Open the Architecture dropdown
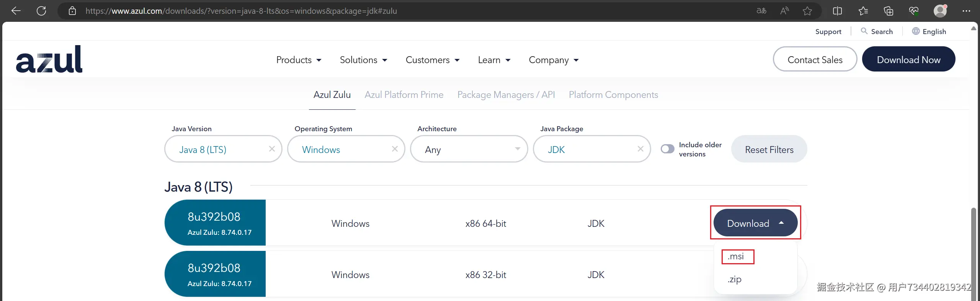980x301 pixels. pos(469,149)
